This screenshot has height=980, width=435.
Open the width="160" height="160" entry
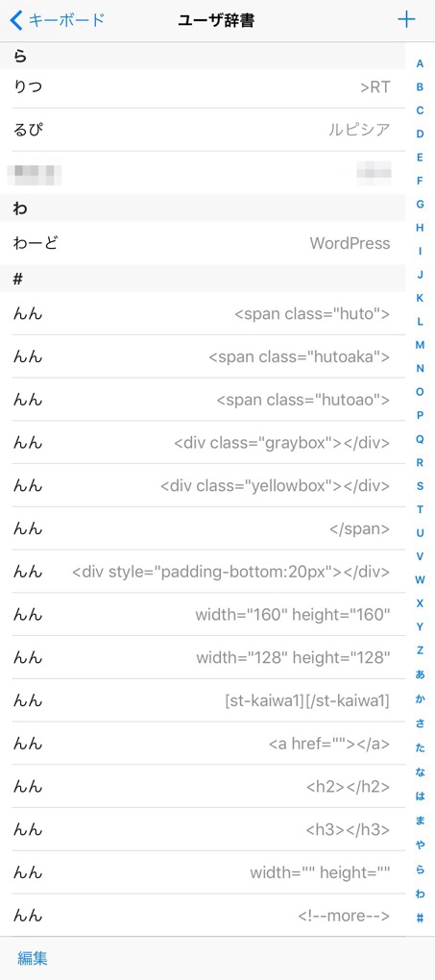[203, 615]
